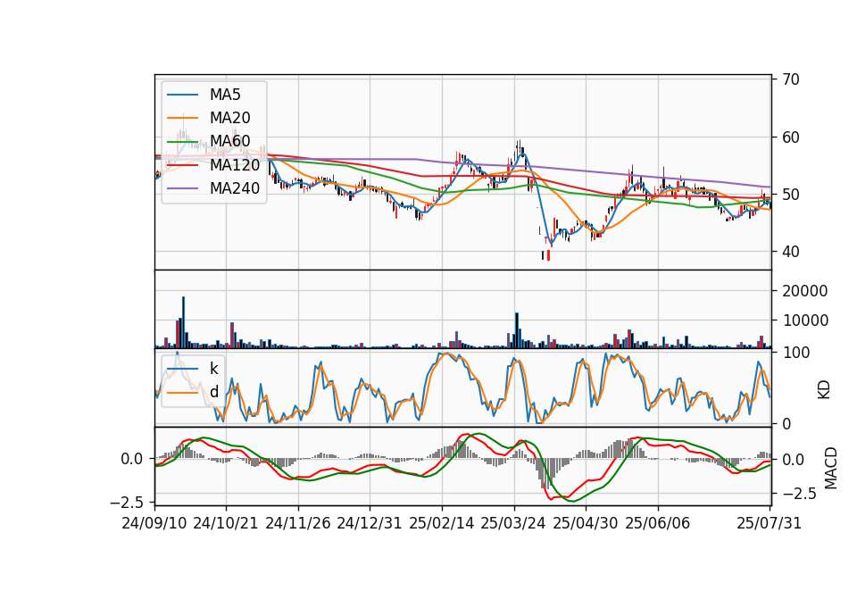Click the 25/03/24 date label
857x616 pixels.
pyautogui.click(x=513, y=523)
